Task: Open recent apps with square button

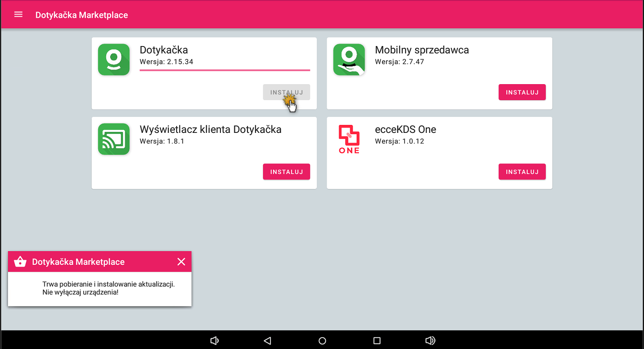Action: pyautogui.click(x=377, y=341)
